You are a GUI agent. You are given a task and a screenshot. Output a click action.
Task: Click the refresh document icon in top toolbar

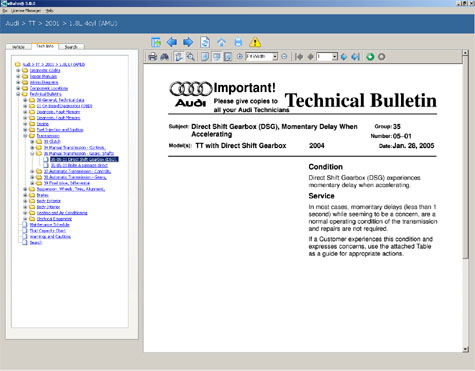(x=205, y=42)
